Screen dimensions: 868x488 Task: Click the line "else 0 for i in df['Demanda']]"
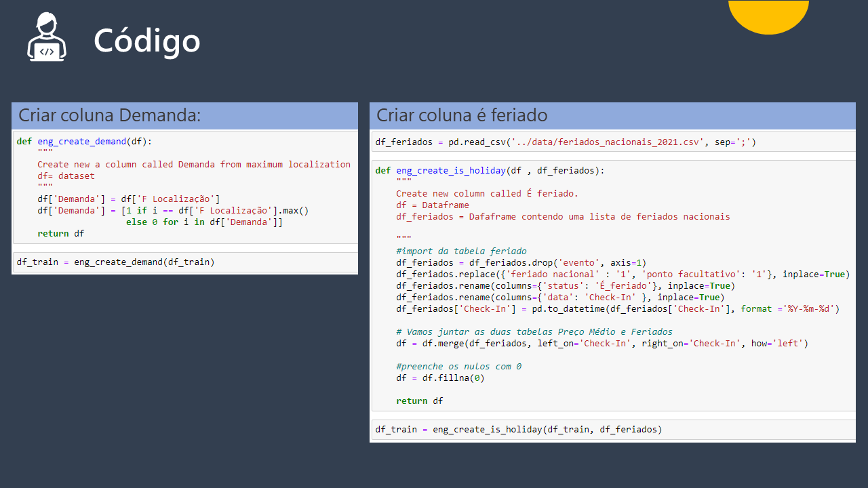(x=204, y=222)
